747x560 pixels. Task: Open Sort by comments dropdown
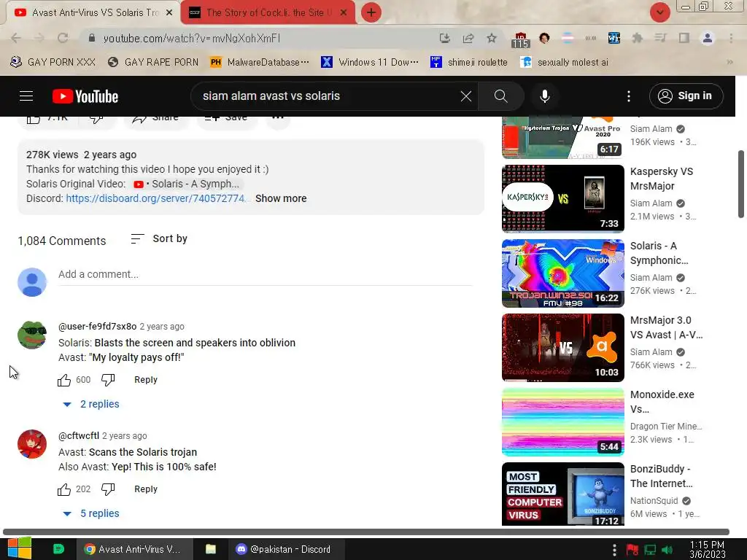click(x=159, y=238)
